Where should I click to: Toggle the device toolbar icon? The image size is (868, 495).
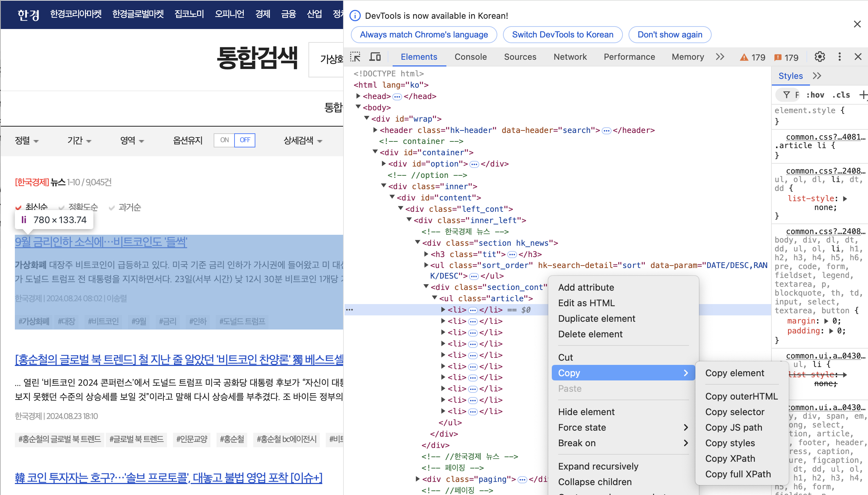(x=375, y=57)
